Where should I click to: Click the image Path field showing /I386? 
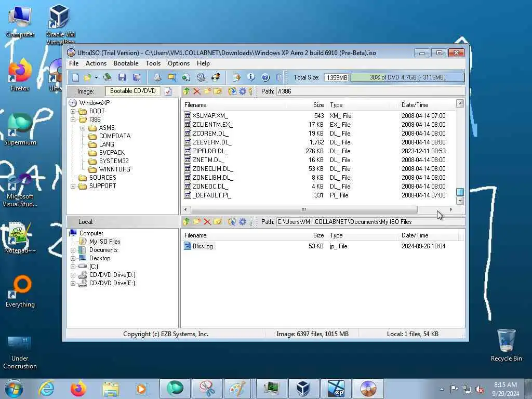coord(370,91)
